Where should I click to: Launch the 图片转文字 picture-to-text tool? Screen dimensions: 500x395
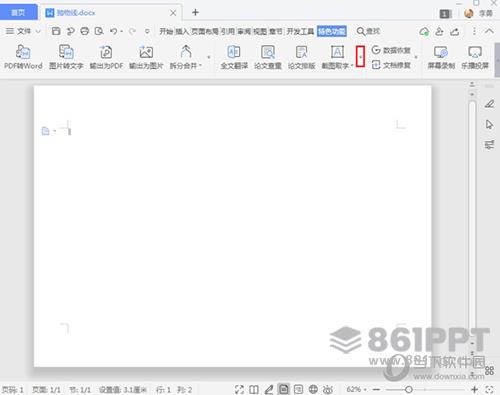[x=66, y=57]
